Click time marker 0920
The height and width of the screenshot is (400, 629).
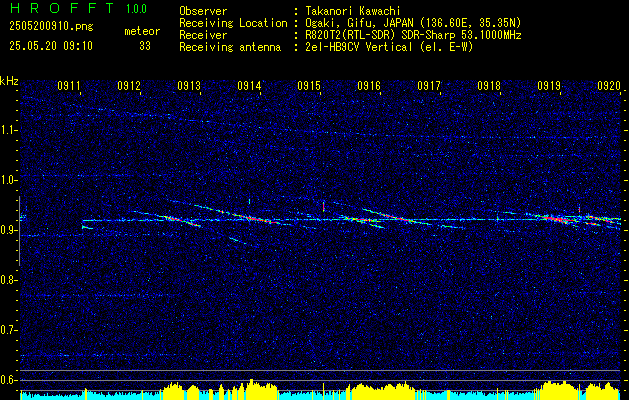[609, 85]
